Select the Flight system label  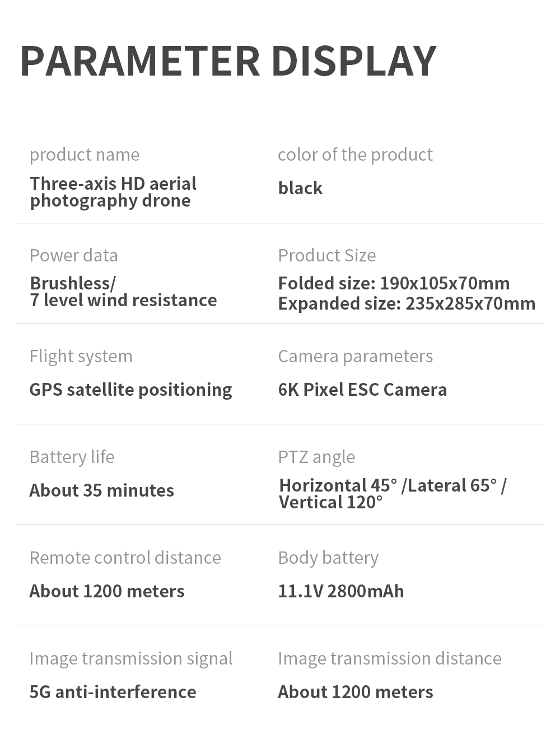[81, 356]
